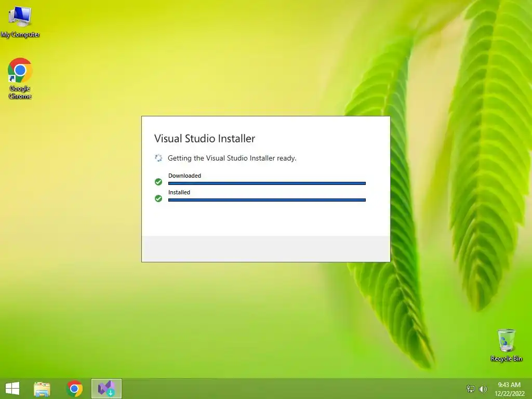Image resolution: width=532 pixels, height=399 pixels.
Task: Open the Windows Start button
Action: click(12, 389)
